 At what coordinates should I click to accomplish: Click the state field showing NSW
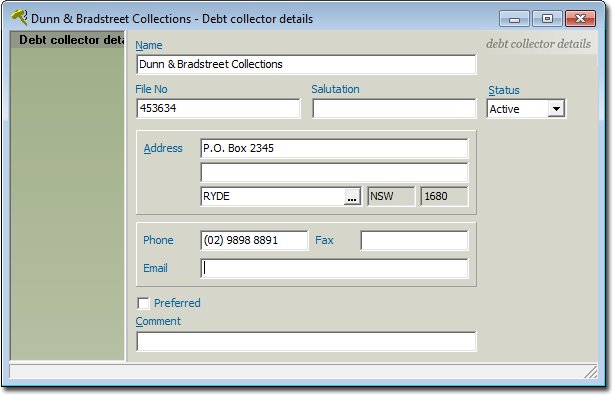[391, 196]
